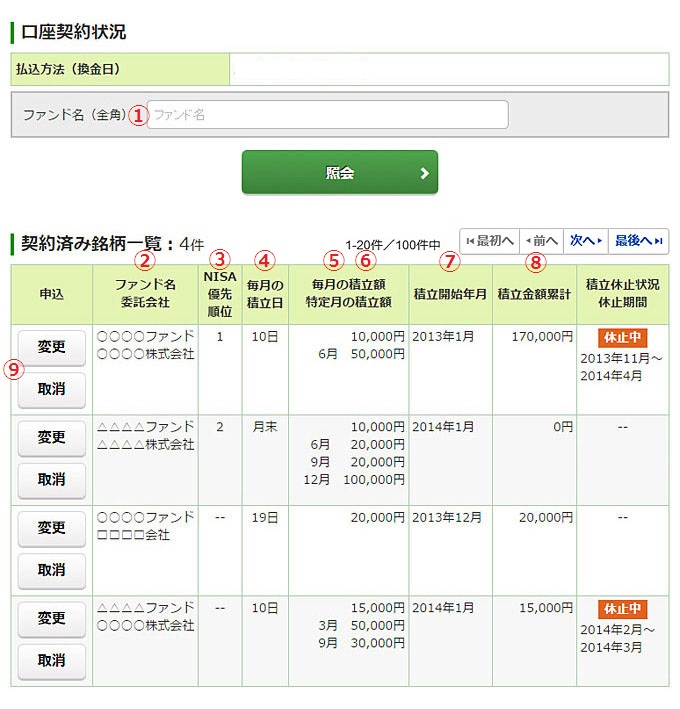Screen dimensions: 680x709
Task: Click the 毎月の積立額 特定月の積立額 header
Action: 349,294
